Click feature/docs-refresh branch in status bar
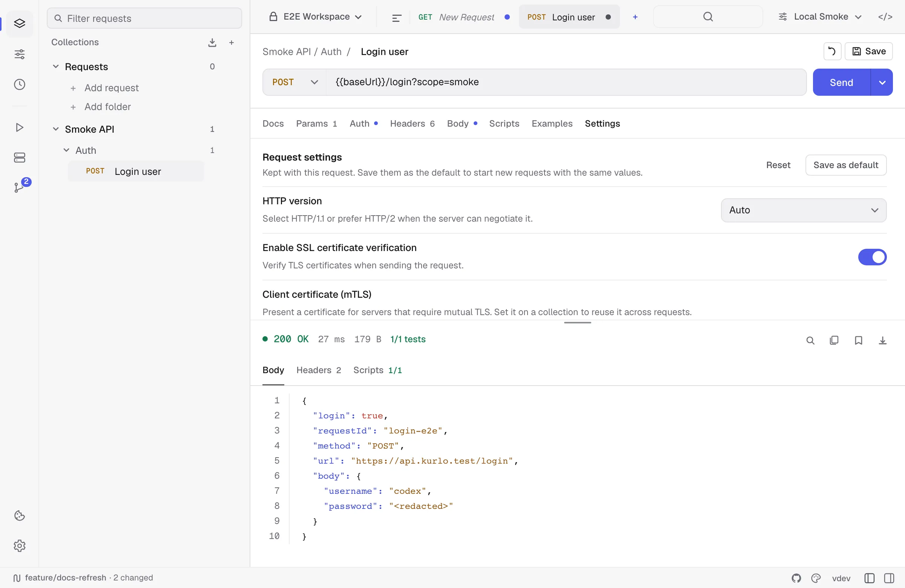 pos(65,578)
